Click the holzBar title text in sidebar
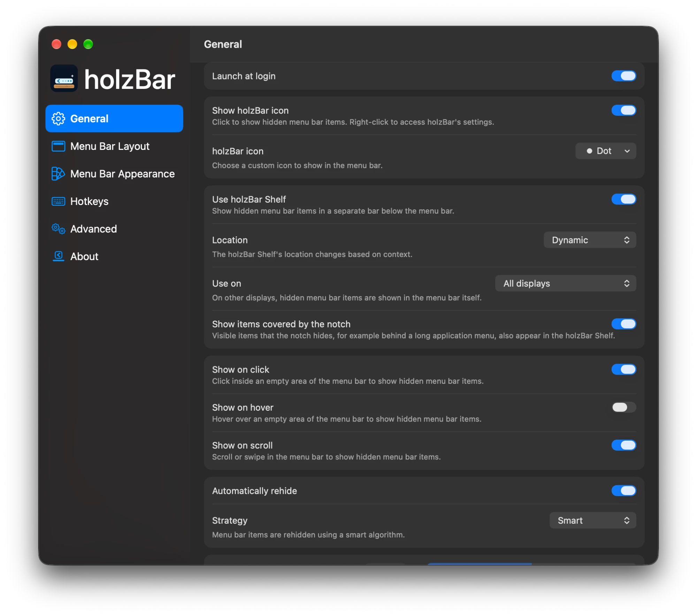 point(130,79)
